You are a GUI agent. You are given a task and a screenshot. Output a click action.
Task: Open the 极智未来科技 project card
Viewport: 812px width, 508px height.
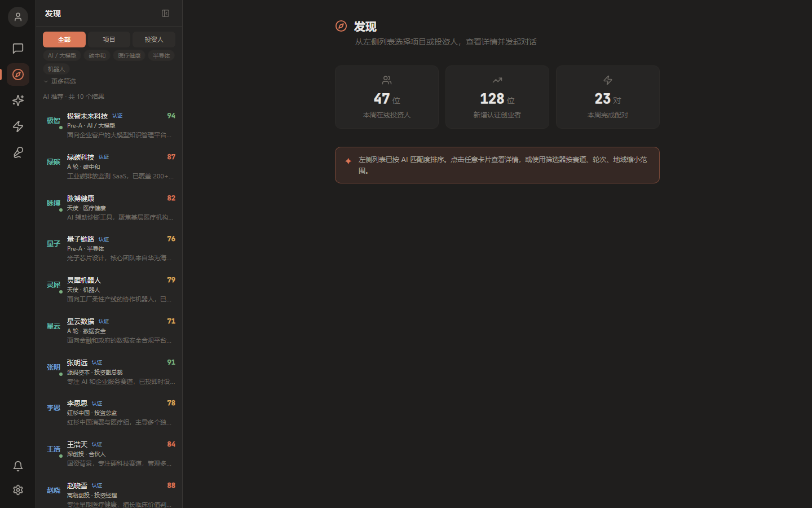pyautogui.click(x=109, y=125)
